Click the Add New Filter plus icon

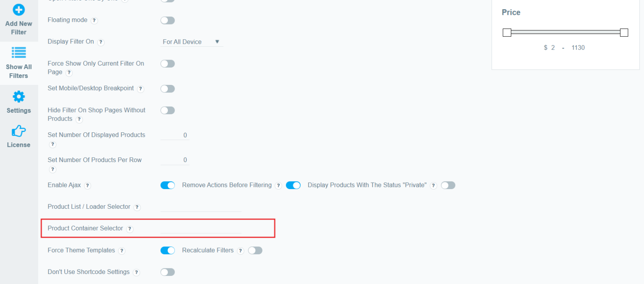19,10
